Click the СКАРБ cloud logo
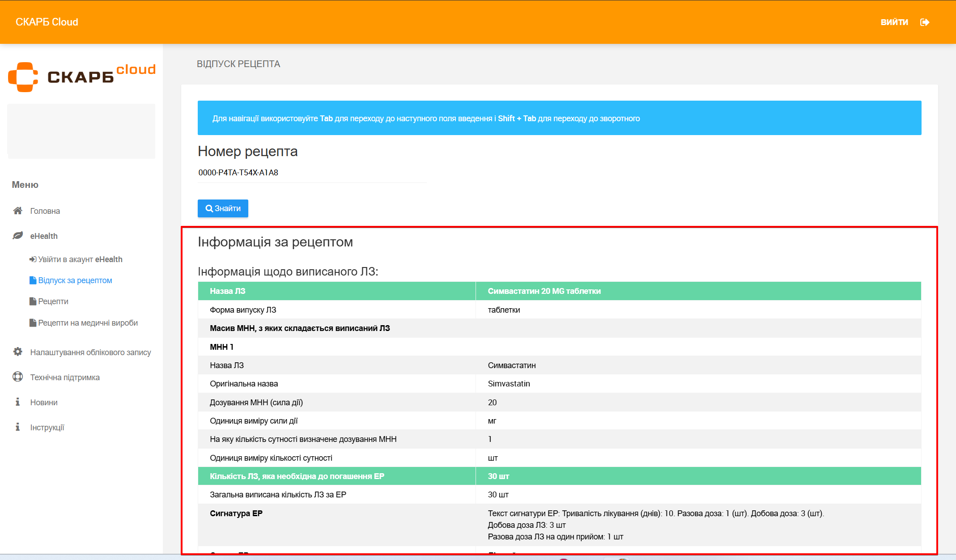956x560 pixels. point(81,76)
